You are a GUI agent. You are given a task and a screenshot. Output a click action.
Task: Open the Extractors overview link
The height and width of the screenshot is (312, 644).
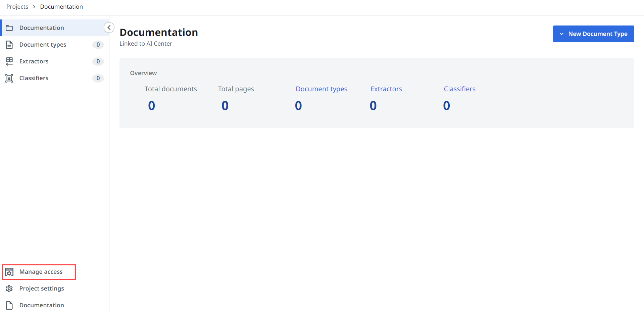click(386, 89)
